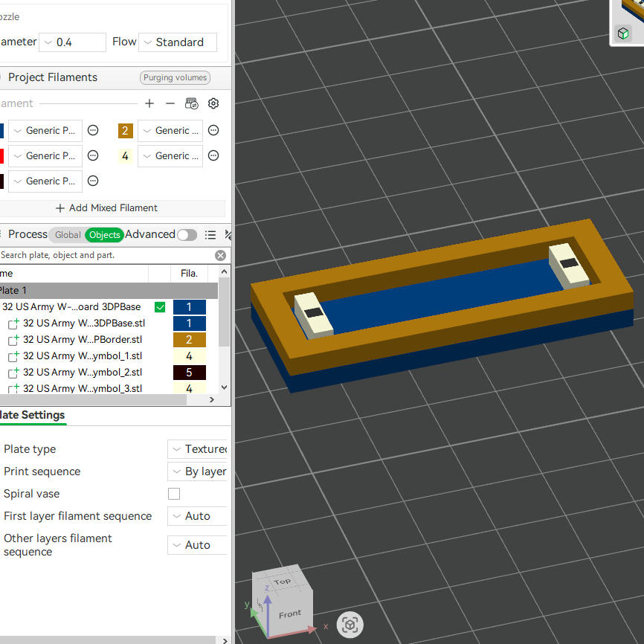Click filament 2 orange color swatch
644x644 pixels.
125,131
